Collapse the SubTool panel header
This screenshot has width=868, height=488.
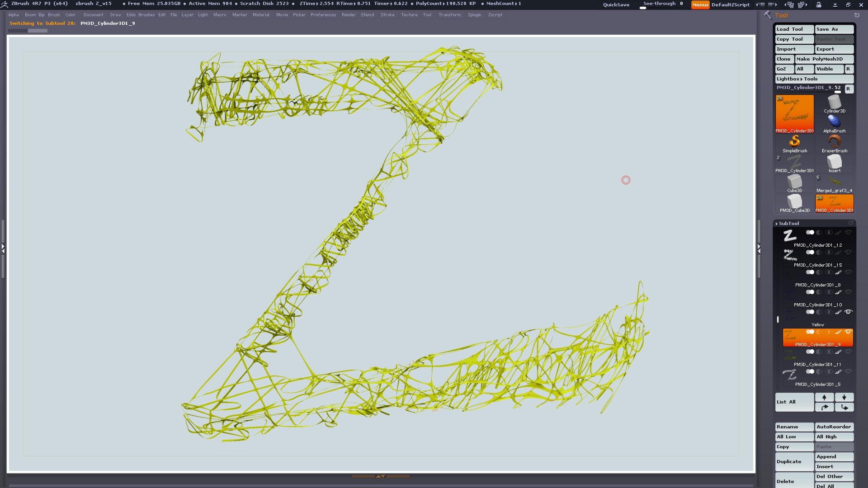789,223
